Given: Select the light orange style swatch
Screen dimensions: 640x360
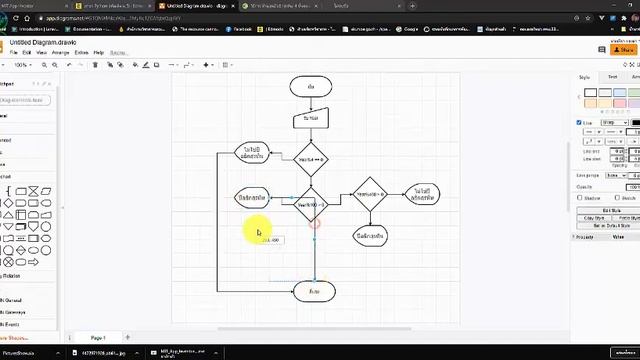Looking at the screenshot, I should tap(590, 103).
